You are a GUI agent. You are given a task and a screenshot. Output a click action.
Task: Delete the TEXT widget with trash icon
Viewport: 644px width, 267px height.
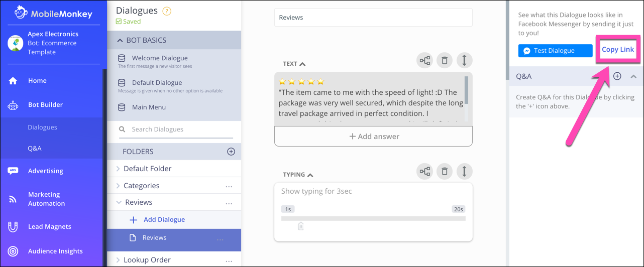[445, 61]
